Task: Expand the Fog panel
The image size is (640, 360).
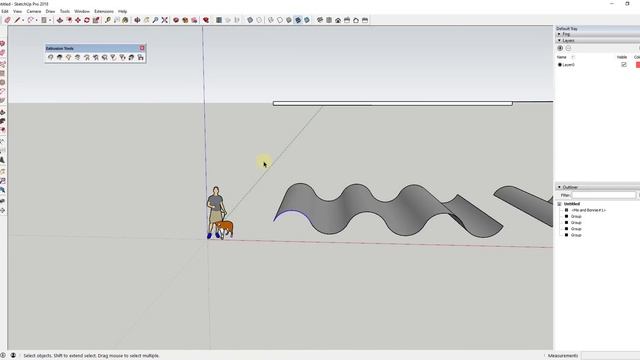Action: pos(559,34)
